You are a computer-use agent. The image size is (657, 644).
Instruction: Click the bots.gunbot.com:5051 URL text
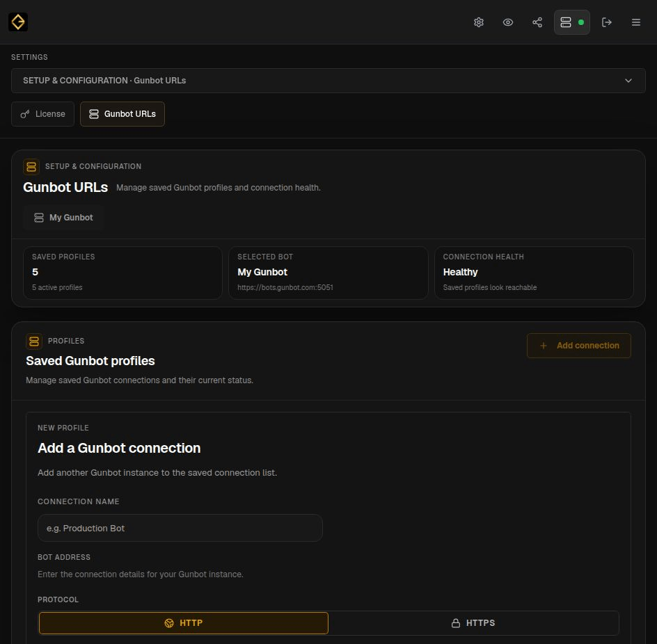[285, 287]
